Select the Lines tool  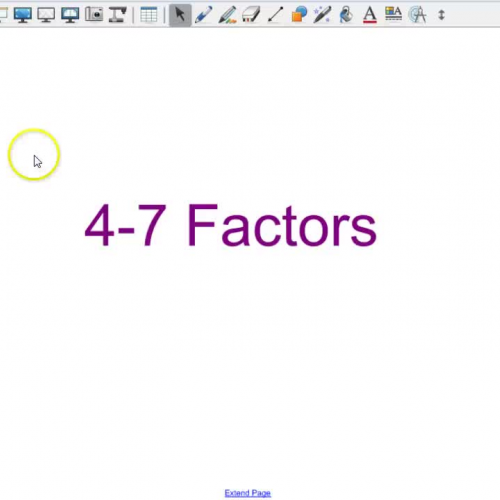275,15
